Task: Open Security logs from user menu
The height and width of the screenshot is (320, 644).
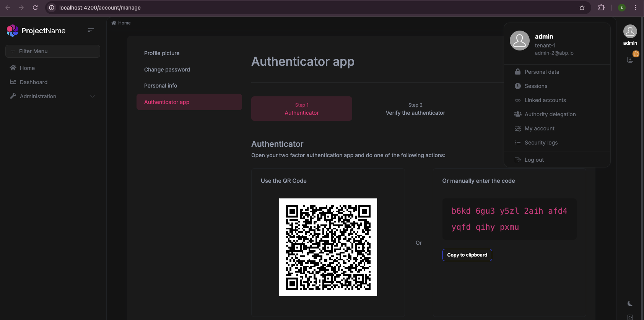Action: click(541, 143)
